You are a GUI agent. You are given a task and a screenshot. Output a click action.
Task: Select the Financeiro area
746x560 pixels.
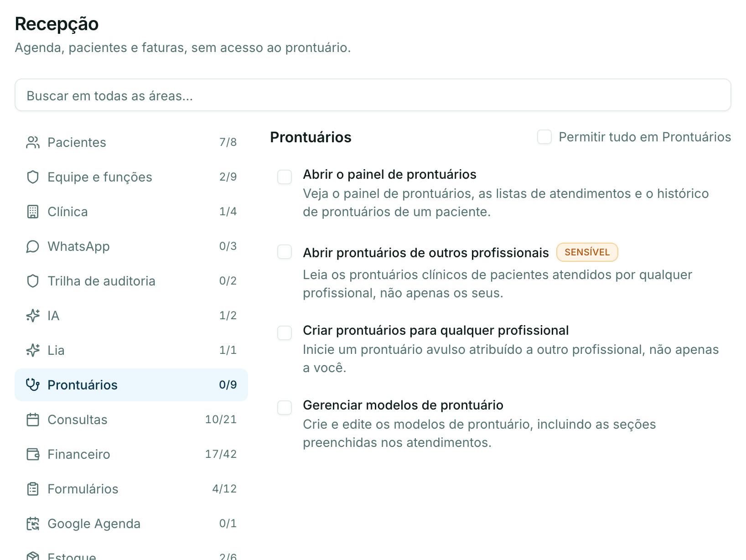click(131, 454)
